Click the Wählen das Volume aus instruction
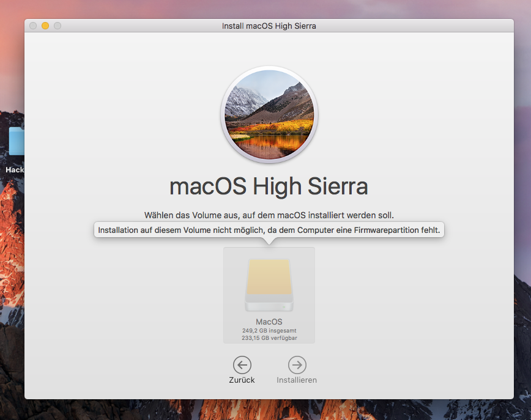Screen dimensions: 531x420 269,215
